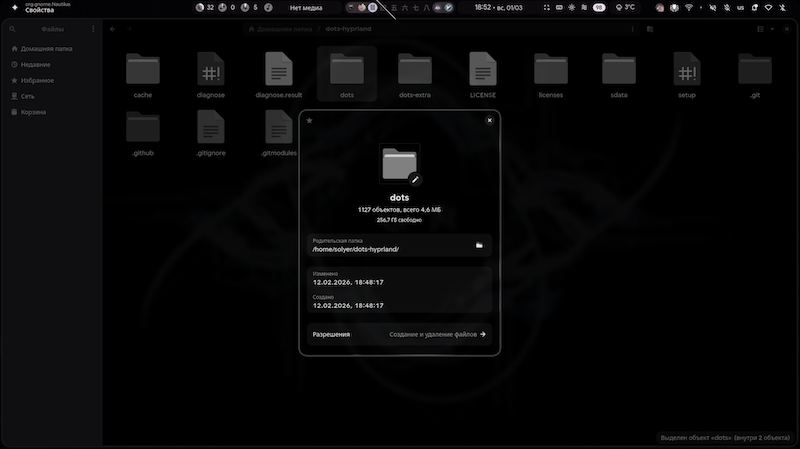Select the .gitmodules file
The width and height of the screenshot is (800, 449).
point(279,133)
